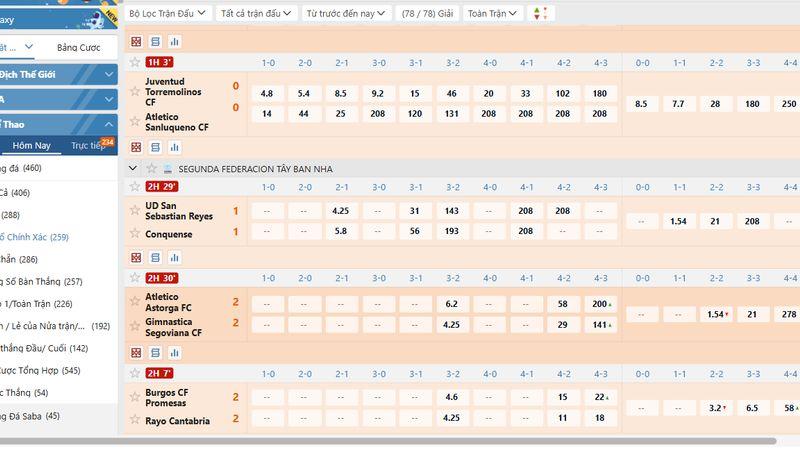Open statistics chart icon below Atletico Sanluqueno CF

pyautogui.click(x=174, y=147)
